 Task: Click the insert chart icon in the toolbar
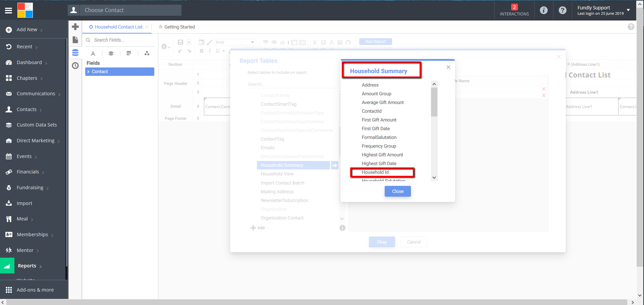(340, 42)
